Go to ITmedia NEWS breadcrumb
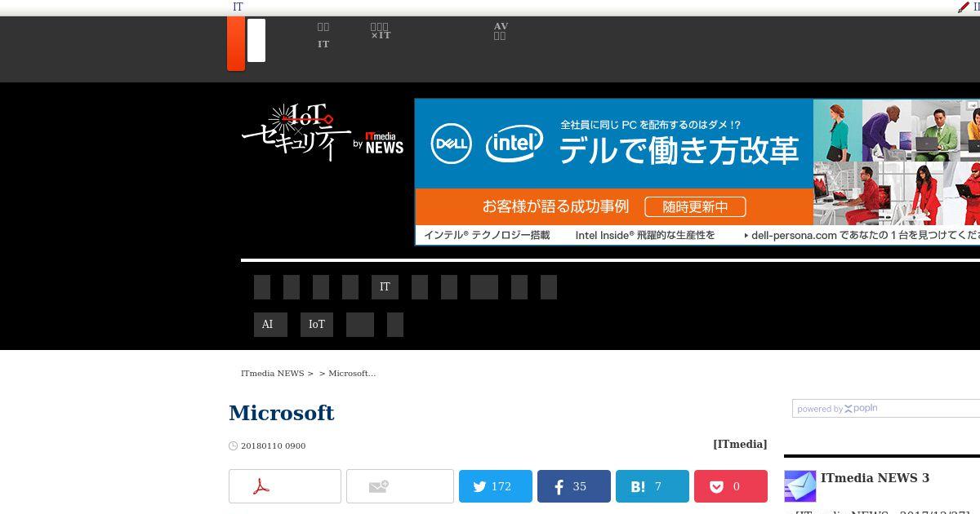Viewport: 980px width, 514px height. tap(272, 373)
